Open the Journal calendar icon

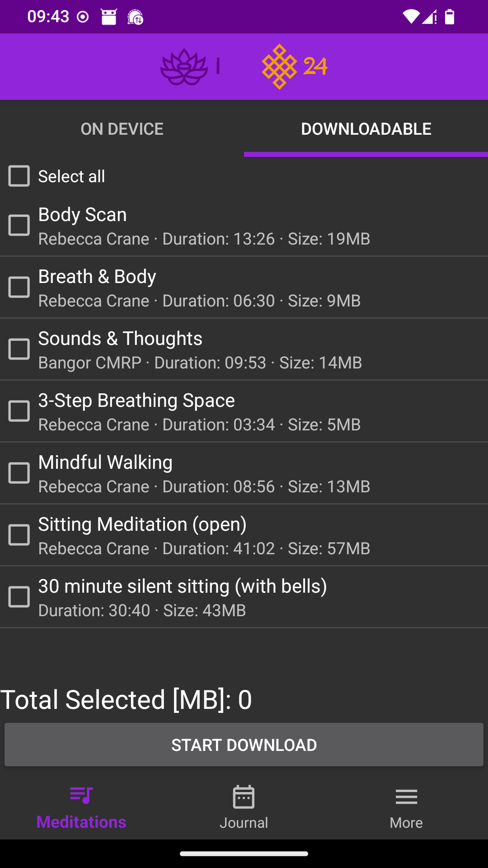tap(244, 797)
